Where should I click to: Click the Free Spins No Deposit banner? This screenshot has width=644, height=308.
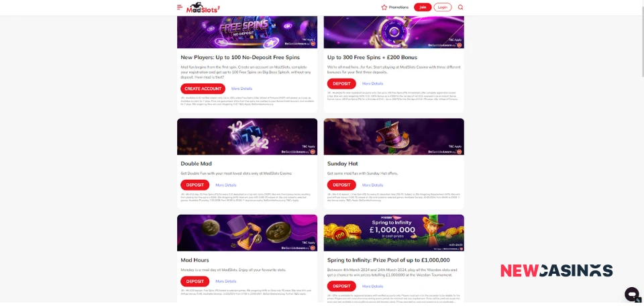tap(248, 32)
